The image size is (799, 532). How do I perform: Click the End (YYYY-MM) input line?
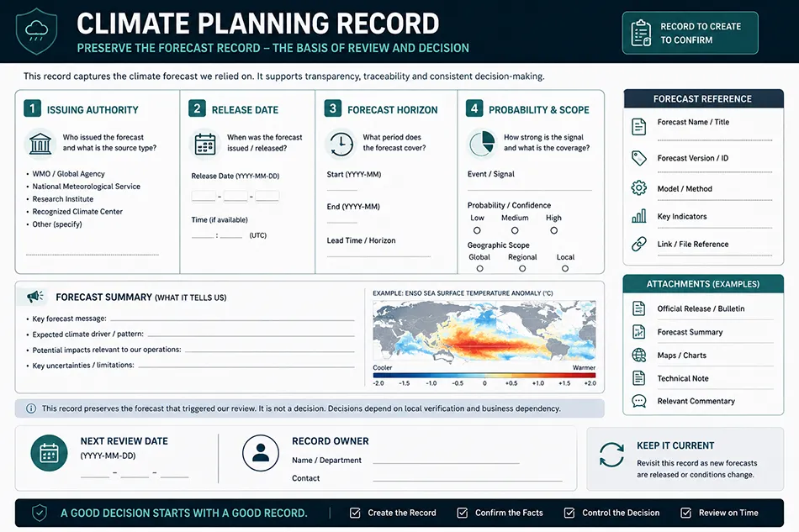tap(342, 221)
